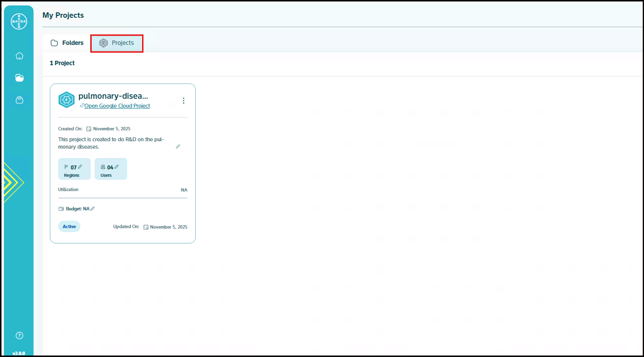Screen dimensions: 644x357
Task: Click the calendar icon beside Updated On
Action: [x=146, y=227]
